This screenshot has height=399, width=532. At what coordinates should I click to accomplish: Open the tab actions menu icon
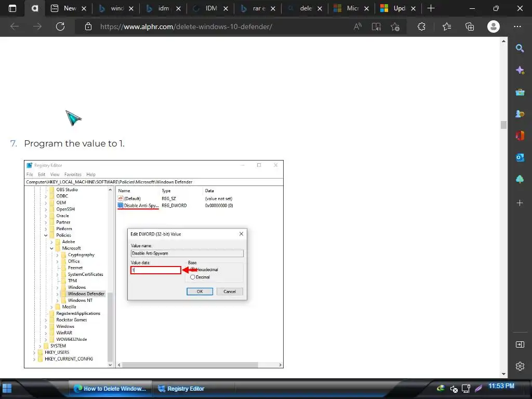12,8
